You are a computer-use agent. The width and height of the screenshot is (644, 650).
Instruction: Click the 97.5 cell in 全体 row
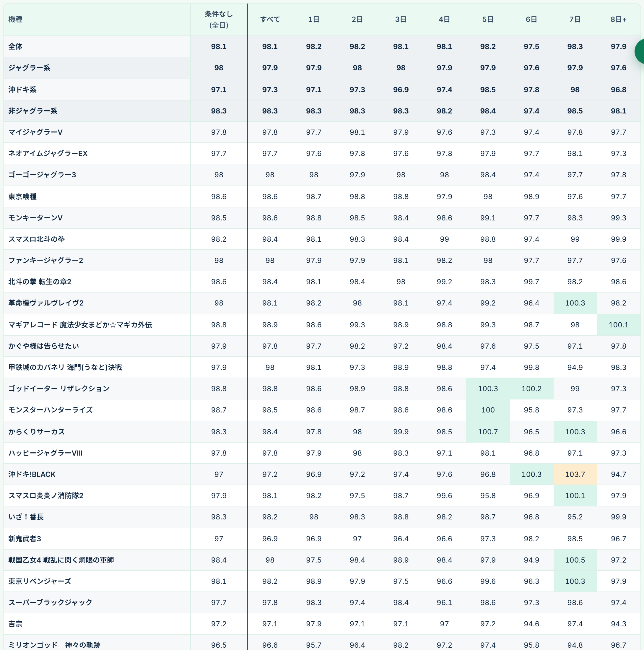[x=531, y=46]
